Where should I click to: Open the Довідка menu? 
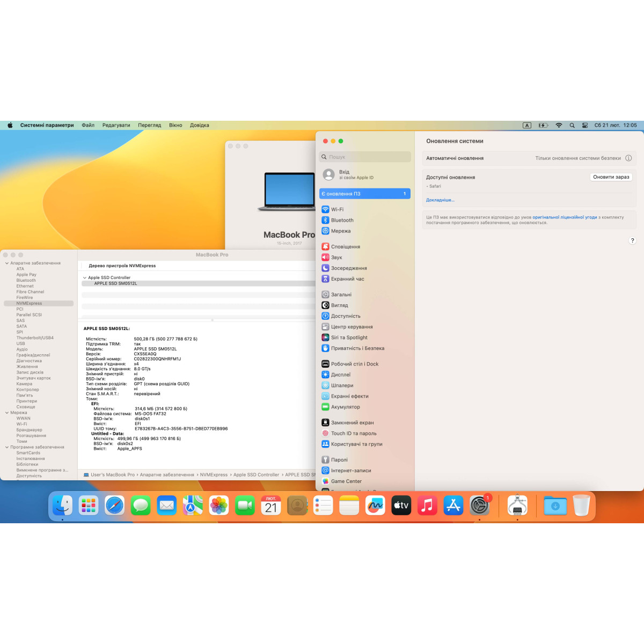pos(200,125)
